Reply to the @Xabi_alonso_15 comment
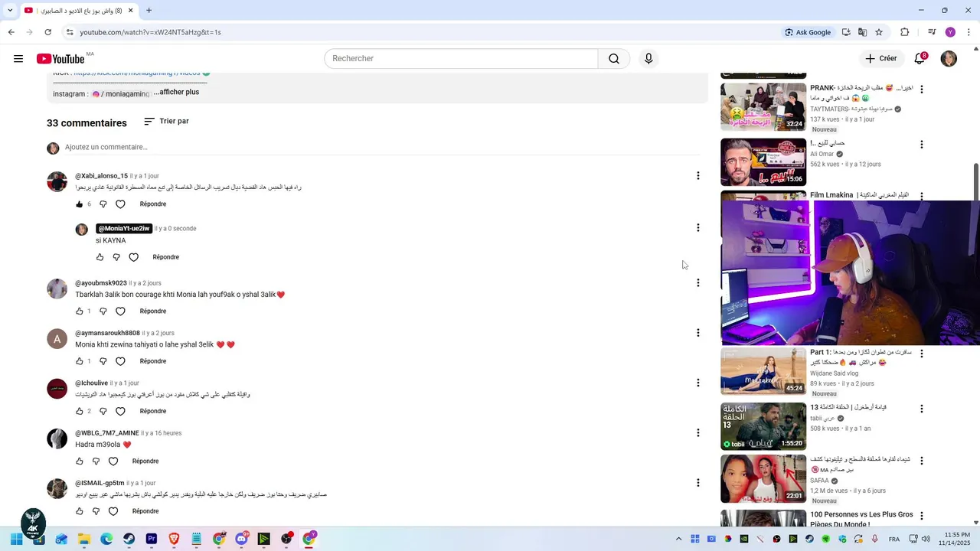The width and height of the screenshot is (980, 551). pyautogui.click(x=153, y=204)
